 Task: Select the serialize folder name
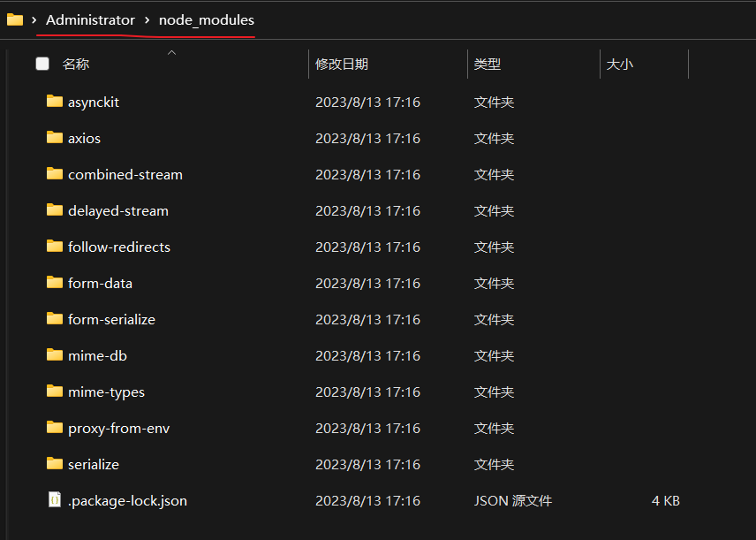(94, 464)
